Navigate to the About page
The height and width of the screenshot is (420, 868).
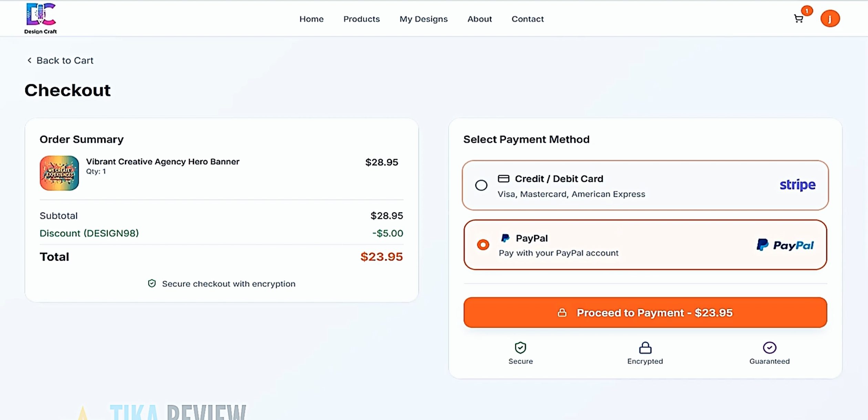tap(479, 19)
